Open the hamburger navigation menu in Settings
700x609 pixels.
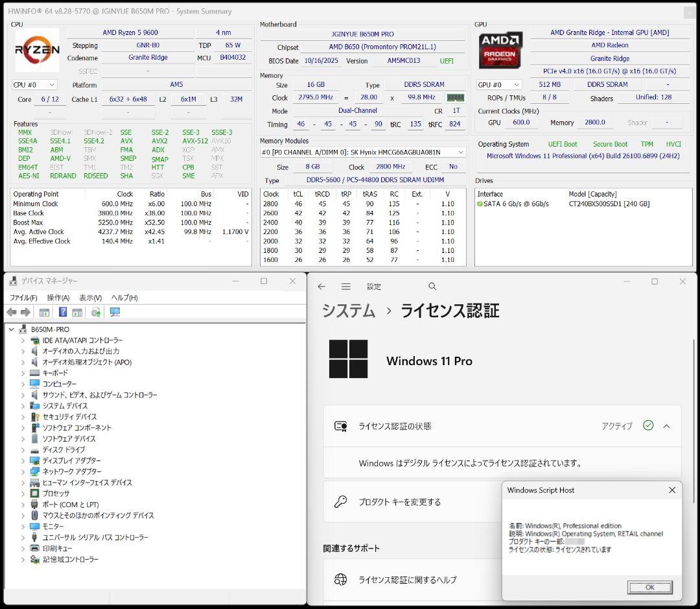pyautogui.click(x=346, y=286)
